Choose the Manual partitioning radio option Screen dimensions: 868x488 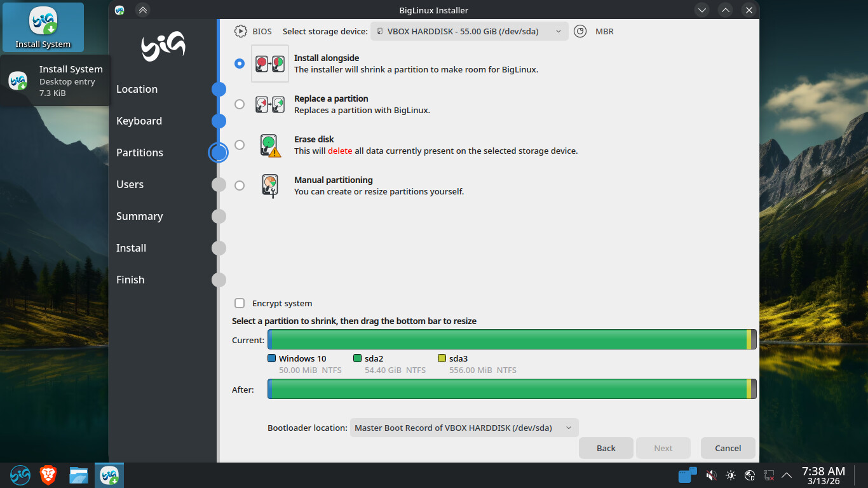pos(240,186)
